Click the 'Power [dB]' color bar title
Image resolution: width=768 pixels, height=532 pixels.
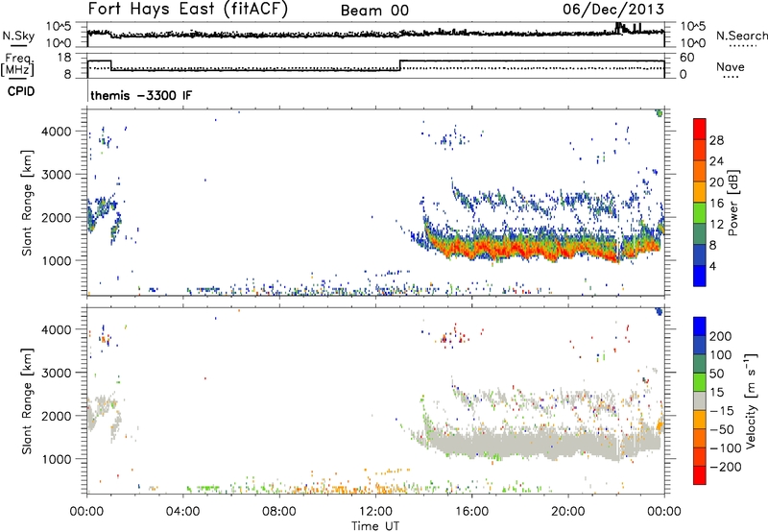click(x=733, y=203)
